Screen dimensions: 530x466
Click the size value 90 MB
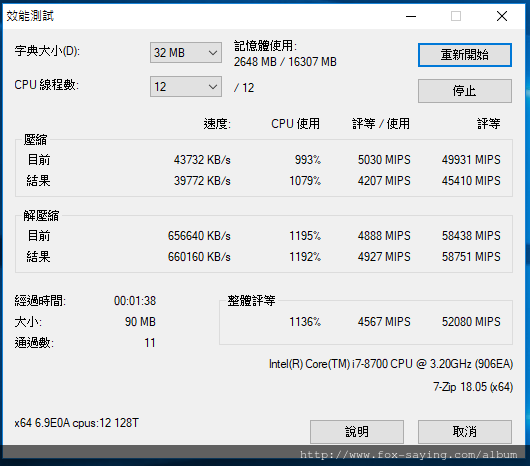140,322
